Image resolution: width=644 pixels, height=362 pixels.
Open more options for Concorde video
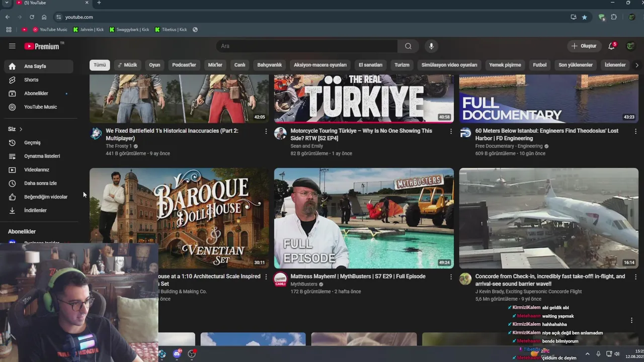tap(635, 277)
